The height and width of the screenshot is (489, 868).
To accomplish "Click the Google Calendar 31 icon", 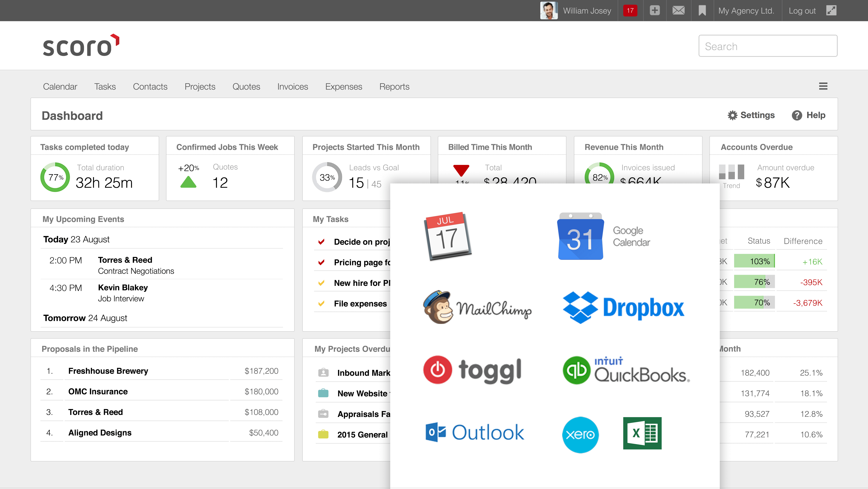I will [580, 236].
